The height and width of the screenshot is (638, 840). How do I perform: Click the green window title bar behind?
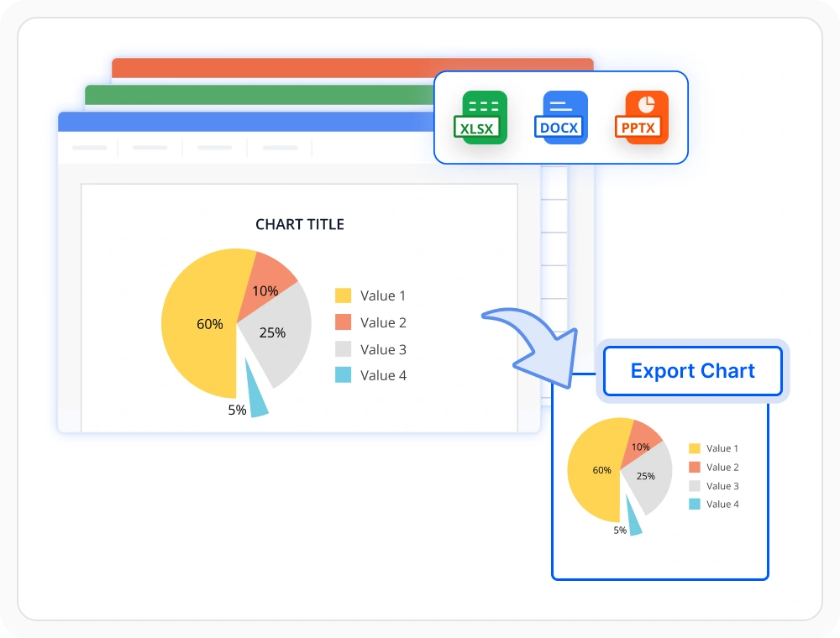click(x=260, y=95)
